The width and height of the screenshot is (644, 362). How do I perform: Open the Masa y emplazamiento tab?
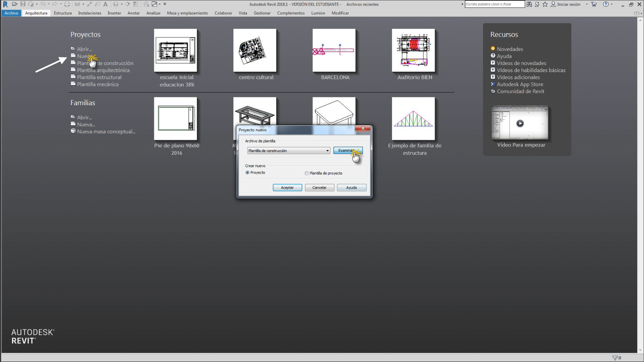[187, 13]
